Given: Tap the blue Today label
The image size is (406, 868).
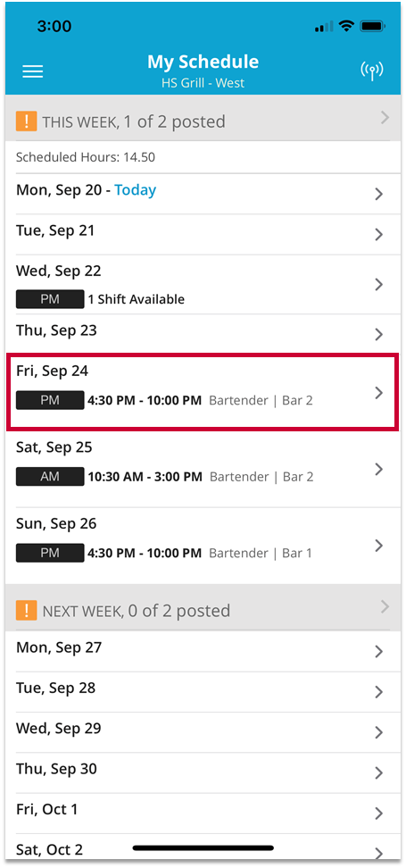Looking at the screenshot, I should (136, 190).
